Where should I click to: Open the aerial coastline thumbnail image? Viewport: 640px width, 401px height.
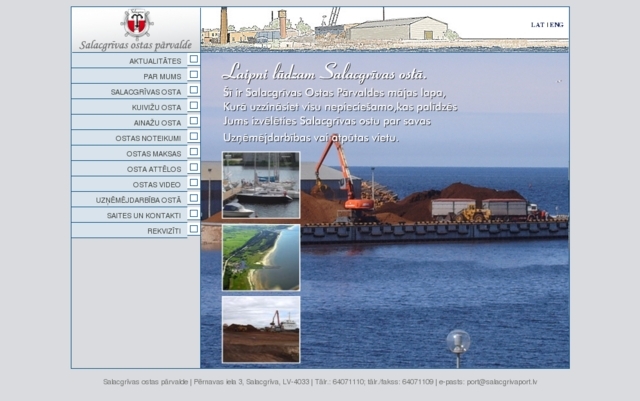pyautogui.click(x=260, y=257)
